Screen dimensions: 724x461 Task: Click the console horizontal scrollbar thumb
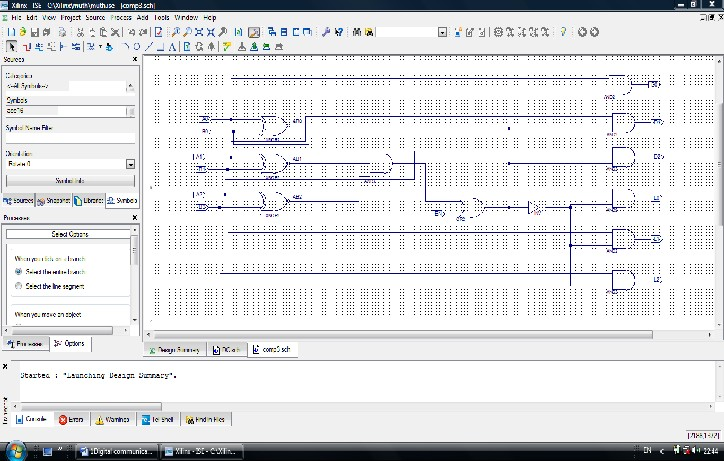(90, 406)
